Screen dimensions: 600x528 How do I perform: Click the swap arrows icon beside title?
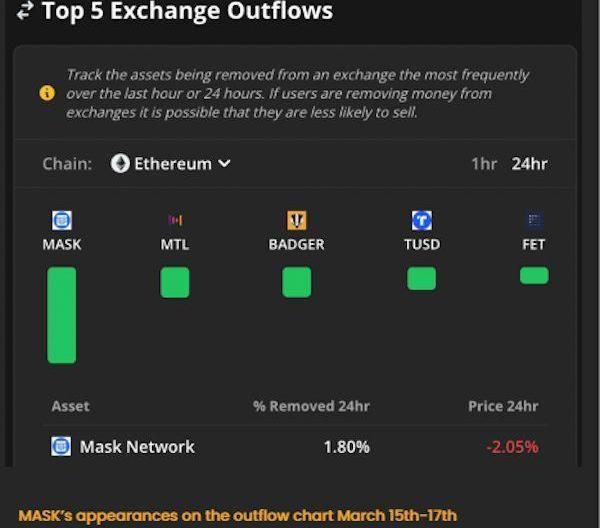tap(24, 10)
